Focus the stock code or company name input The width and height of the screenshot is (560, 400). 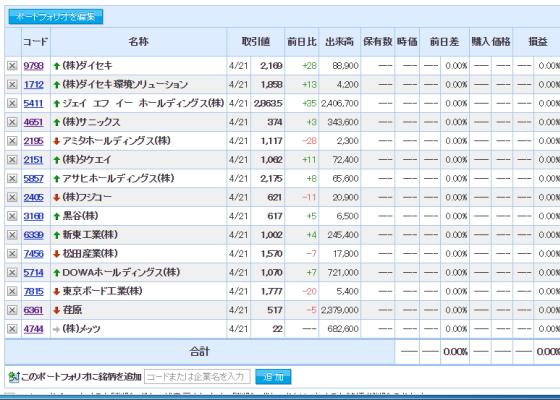197,377
